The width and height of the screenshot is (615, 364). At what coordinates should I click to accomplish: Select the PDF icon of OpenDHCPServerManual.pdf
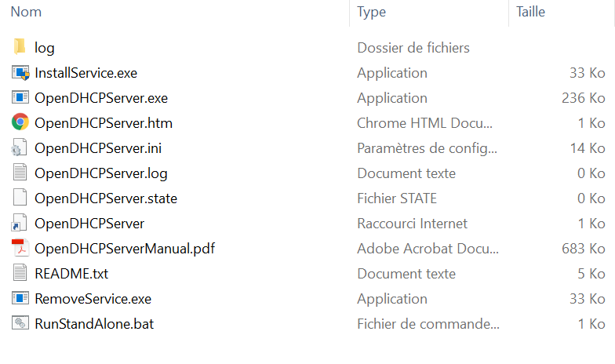coord(20,248)
